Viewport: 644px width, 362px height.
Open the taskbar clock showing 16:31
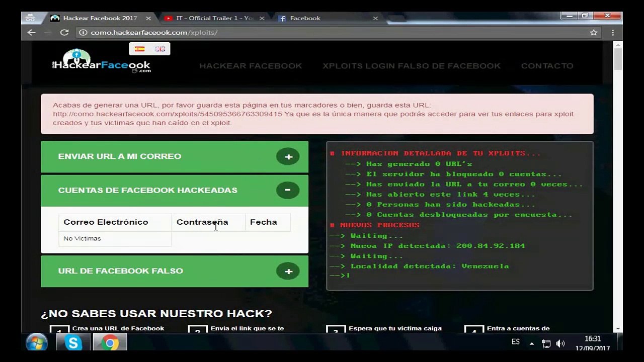click(x=593, y=343)
